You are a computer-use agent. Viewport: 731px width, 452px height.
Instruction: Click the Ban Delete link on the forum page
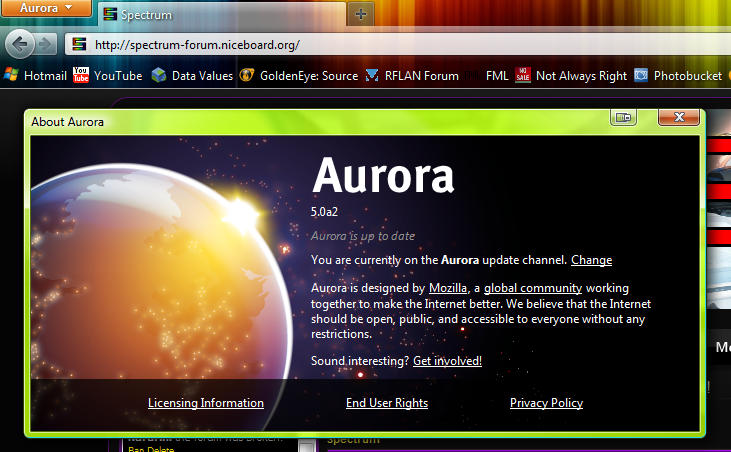coord(151,449)
